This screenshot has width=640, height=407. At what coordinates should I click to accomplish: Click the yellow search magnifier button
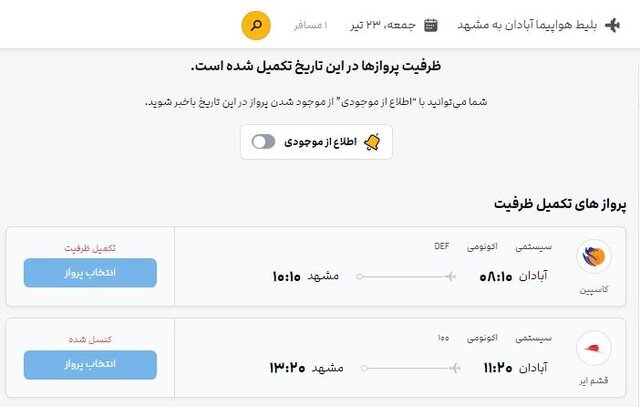coord(257,24)
